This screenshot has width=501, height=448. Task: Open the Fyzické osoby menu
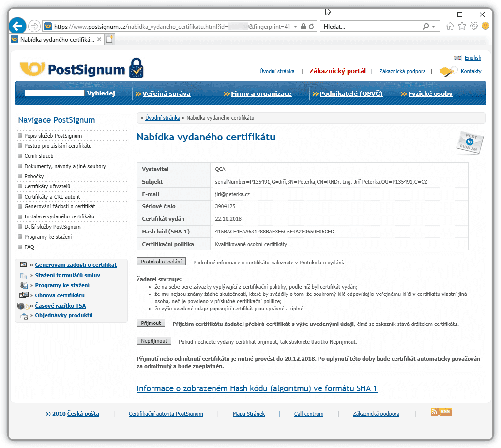[430, 93]
